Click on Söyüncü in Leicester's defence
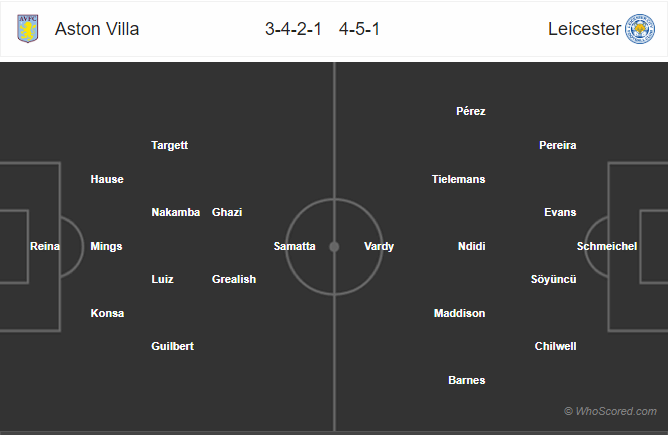Screen dimensions: 671x435 point(553,279)
